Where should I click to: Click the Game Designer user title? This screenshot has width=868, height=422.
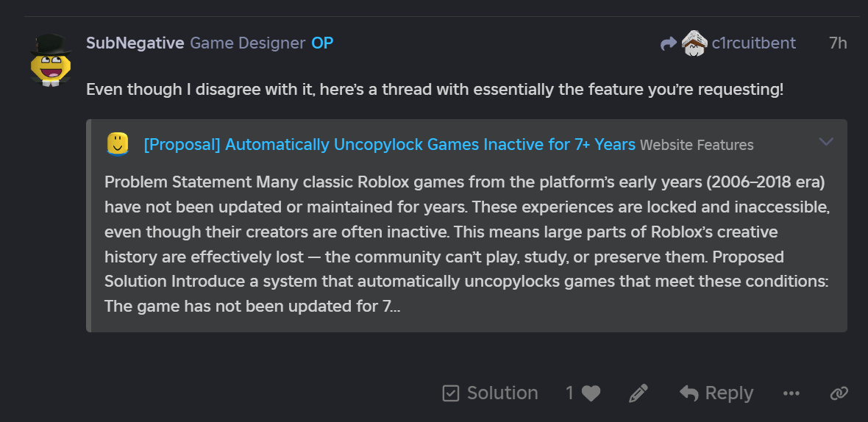[247, 43]
